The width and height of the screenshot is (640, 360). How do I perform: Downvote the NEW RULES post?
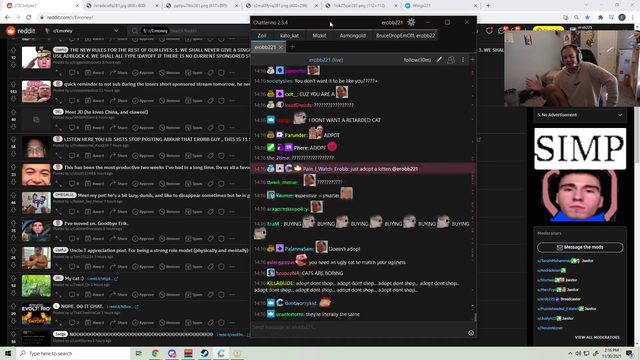click(13, 65)
